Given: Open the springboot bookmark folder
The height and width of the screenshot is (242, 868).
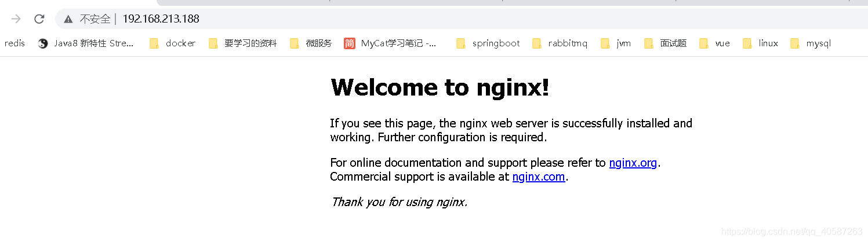Looking at the screenshot, I should tap(488, 43).
